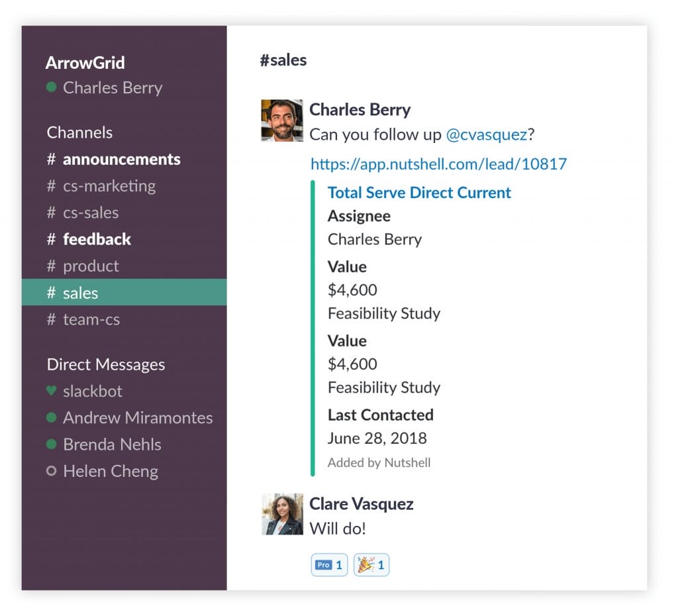The height and width of the screenshot is (616, 678).
Task: Select the product channel
Action: click(91, 266)
